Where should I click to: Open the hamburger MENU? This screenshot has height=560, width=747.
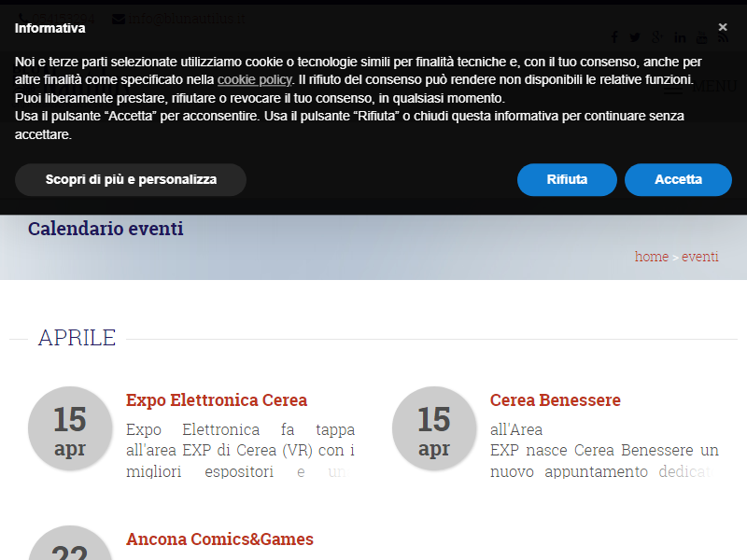700,87
